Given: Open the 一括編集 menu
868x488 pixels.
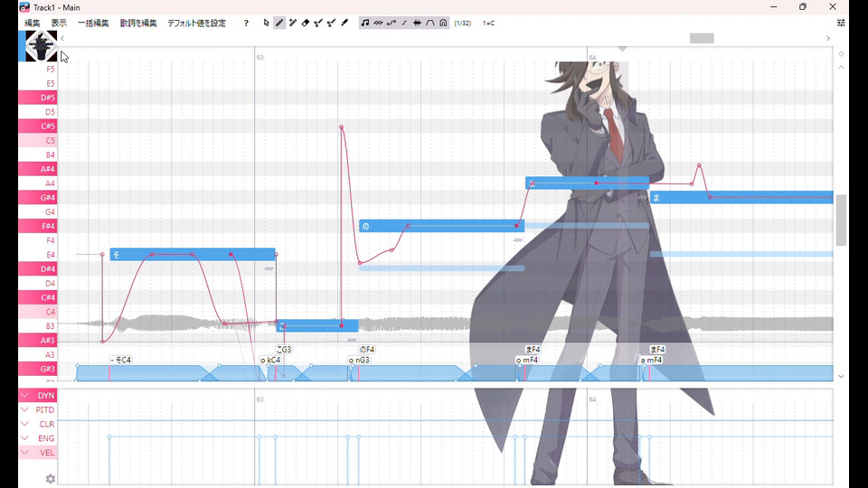Looking at the screenshot, I should 93,23.
